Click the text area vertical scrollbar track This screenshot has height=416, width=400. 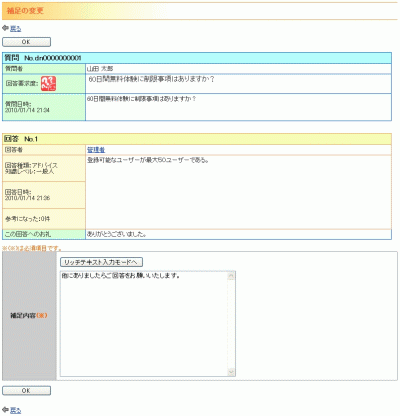pyautogui.click(x=231, y=324)
